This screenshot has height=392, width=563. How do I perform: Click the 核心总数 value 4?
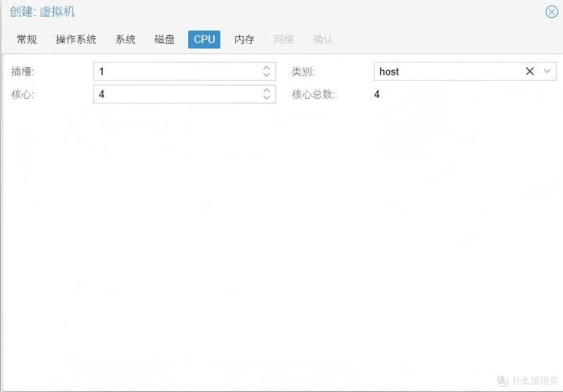pyautogui.click(x=377, y=94)
